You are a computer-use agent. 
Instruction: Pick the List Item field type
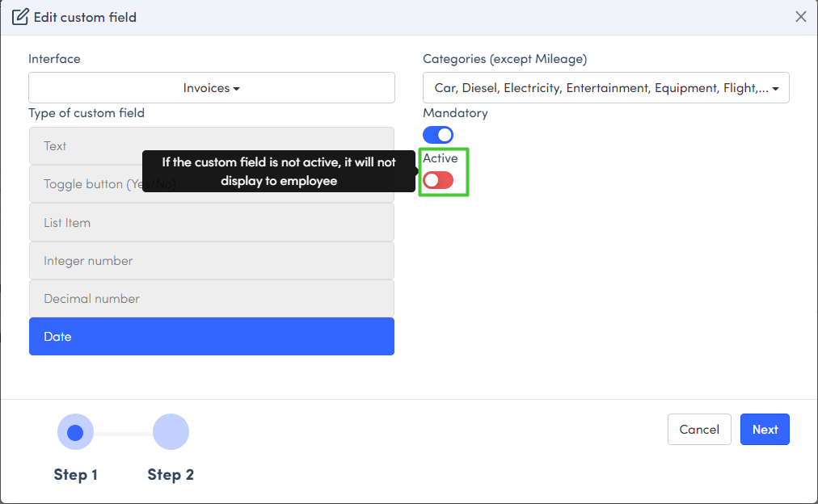point(211,222)
